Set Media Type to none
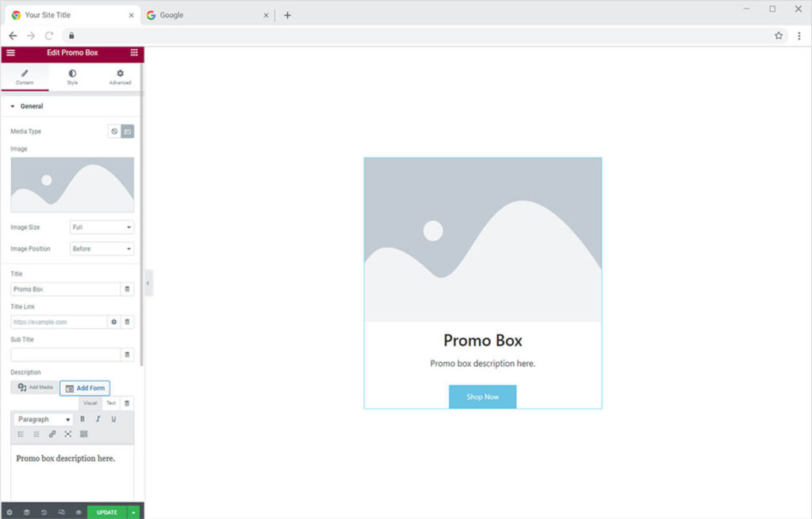The height and width of the screenshot is (519, 812). 114,132
